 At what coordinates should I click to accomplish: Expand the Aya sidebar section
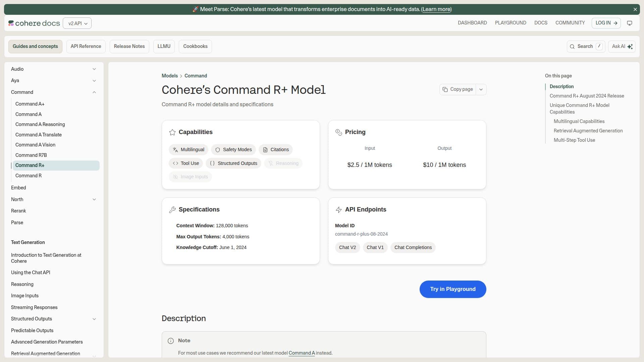pyautogui.click(x=94, y=81)
